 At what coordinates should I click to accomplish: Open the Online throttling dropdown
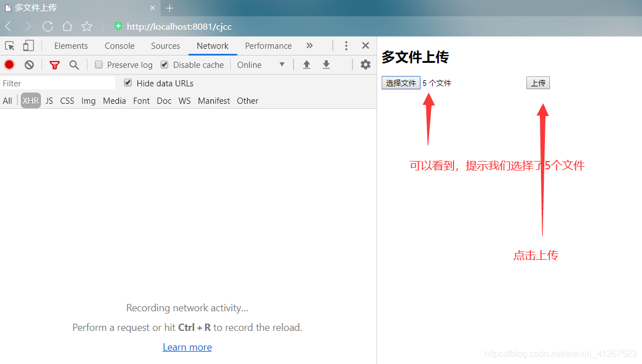[261, 64]
